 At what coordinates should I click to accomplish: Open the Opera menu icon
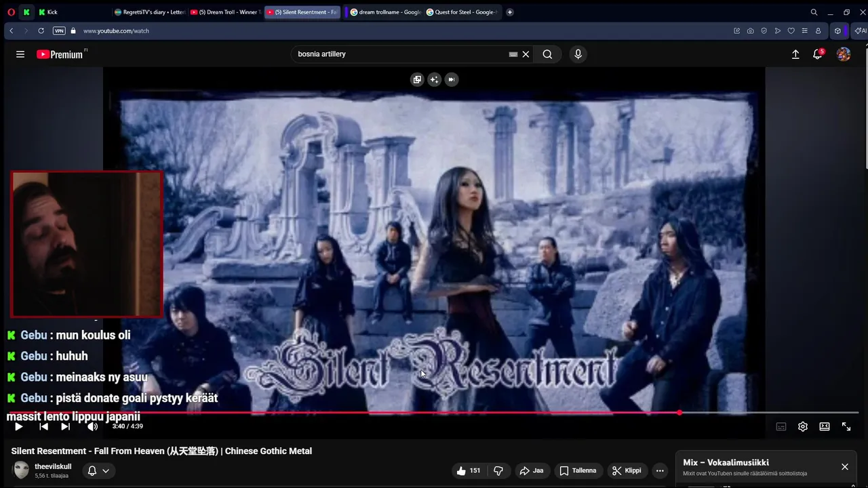(11, 12)
